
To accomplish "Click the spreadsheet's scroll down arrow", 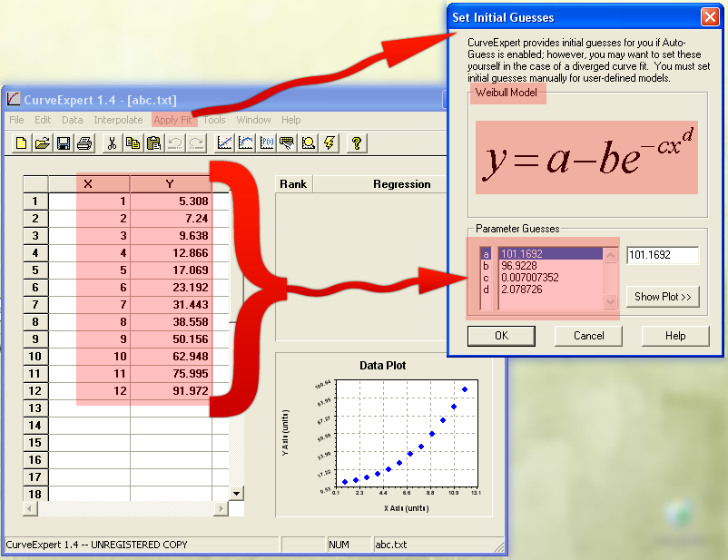I will point(237,493).
